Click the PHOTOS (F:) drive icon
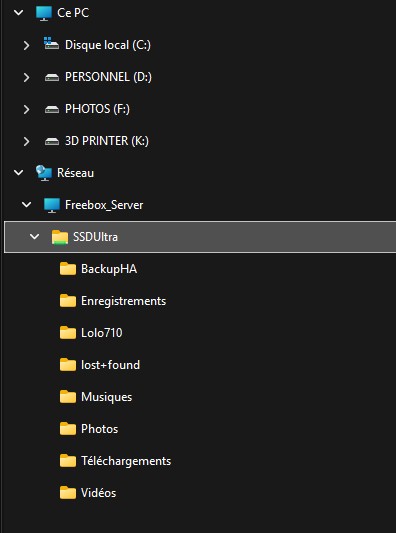Viewport: 396px width, 533px height. point(52,110)
